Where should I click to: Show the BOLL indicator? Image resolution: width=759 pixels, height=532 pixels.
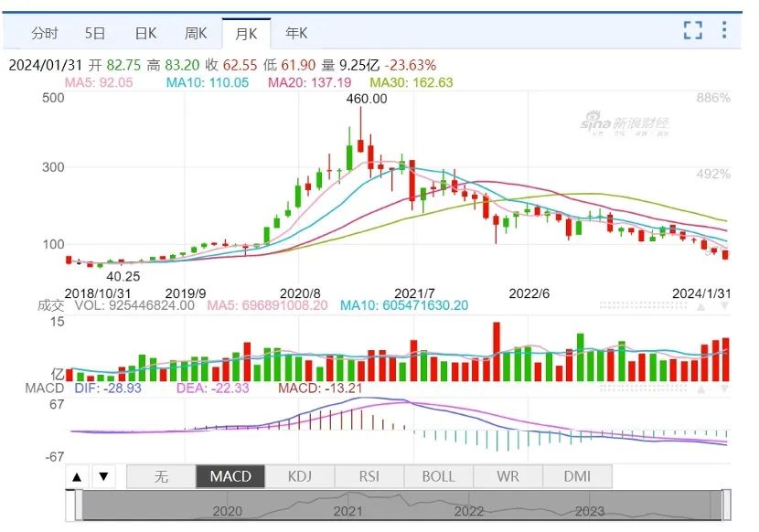[438, 476]
